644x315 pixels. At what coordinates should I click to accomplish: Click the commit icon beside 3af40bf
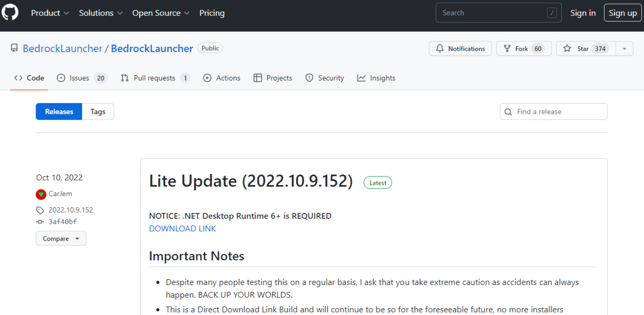click(x=40, y=222)
